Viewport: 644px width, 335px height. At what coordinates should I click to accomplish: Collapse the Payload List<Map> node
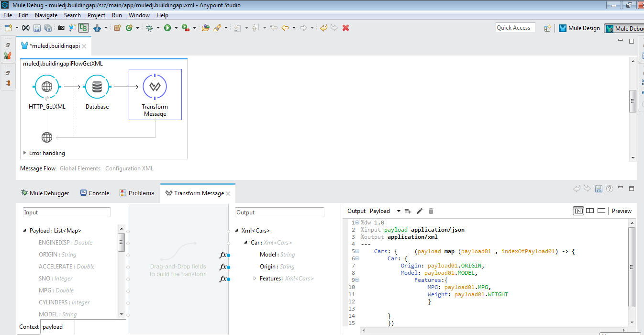pyautogui.click(x=24, y=230)
